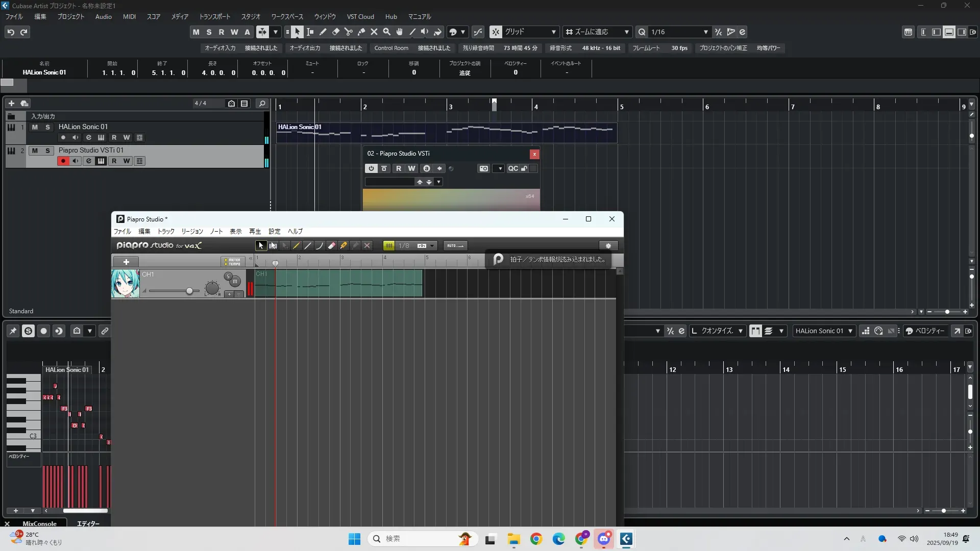
Task: Open the トランスポート menu in Cubase
Action: point(214,17)
